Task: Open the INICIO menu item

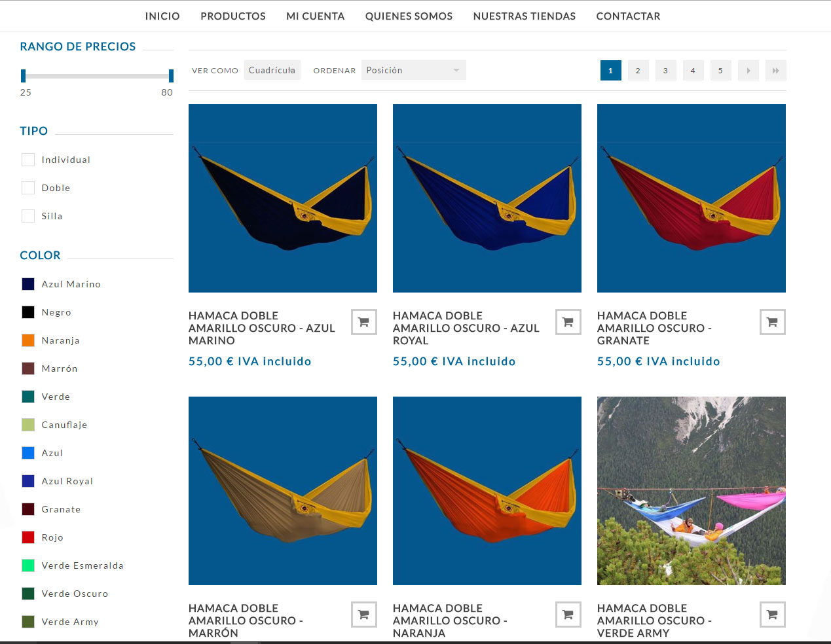Action: pyautogui.click(x=162, y=16)
